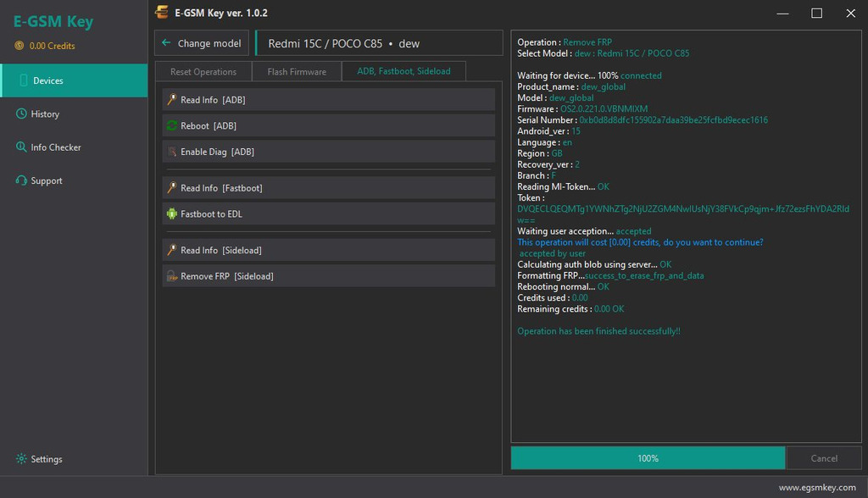Screen dimensions: 868x498
Task: Click Read Info [Fastboot]
Action: (329, 188)
